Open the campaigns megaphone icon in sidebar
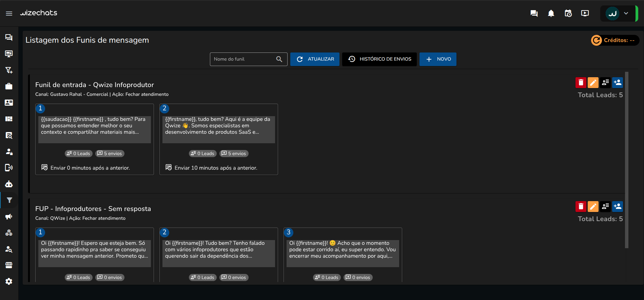This screenshot has width=644, height=300. coord(9,216)
